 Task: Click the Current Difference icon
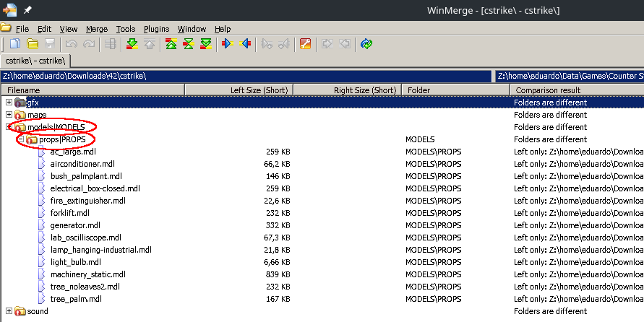[x=188, y=43]
